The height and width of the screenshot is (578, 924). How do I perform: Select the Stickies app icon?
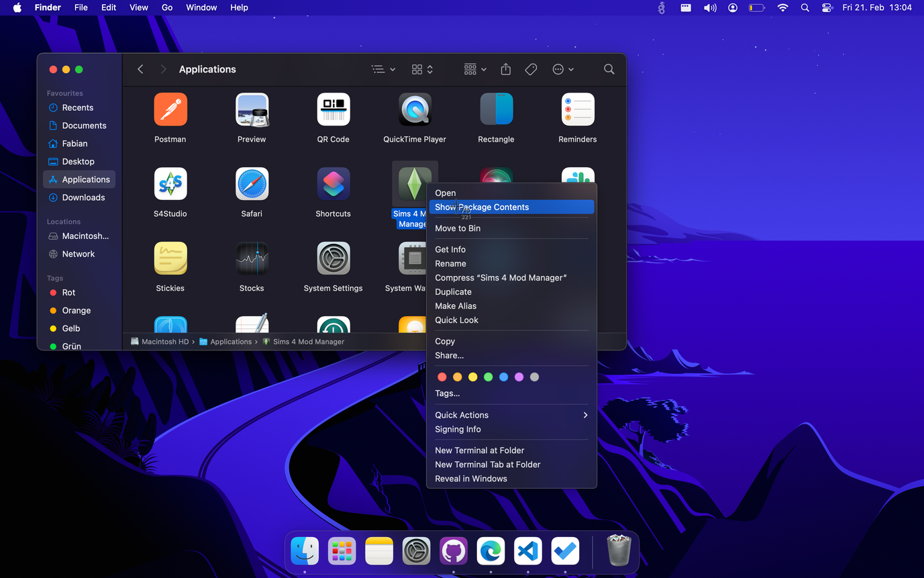[x=170, y=258]
